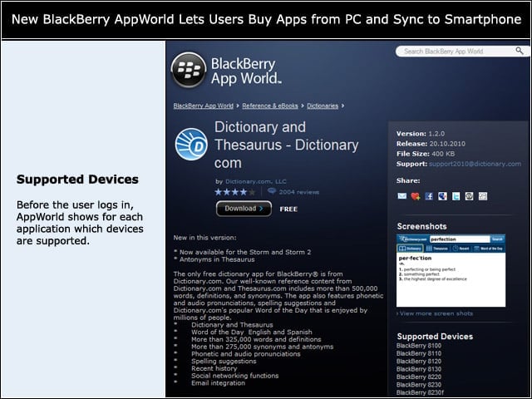The height and width of the screenshot is (399, 532).
Task: Click the 'New in this version:' text
Action: point(205,238)
